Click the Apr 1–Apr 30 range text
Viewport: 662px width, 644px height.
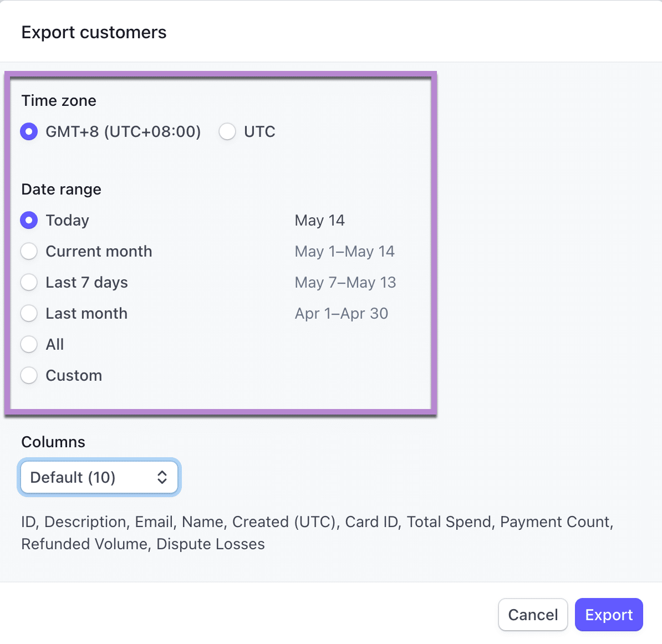coord(342,313)
